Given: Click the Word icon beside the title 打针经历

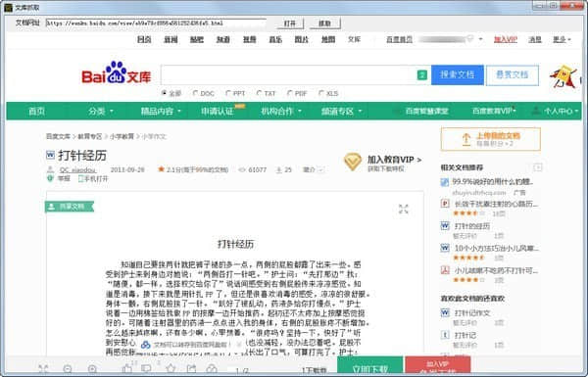Looking at the screenshot, I should click(x=50, y=155).
